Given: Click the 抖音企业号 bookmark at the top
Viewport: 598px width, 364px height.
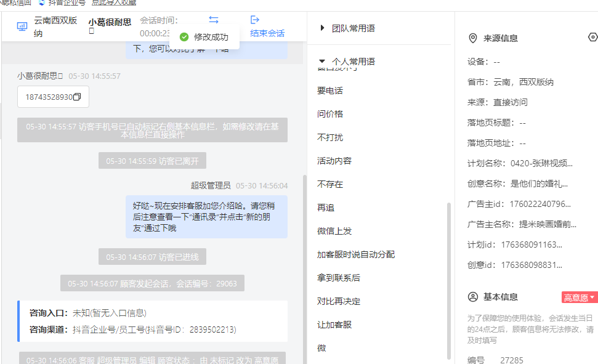Looking at the screenshot, I should (x=63, y=2).
